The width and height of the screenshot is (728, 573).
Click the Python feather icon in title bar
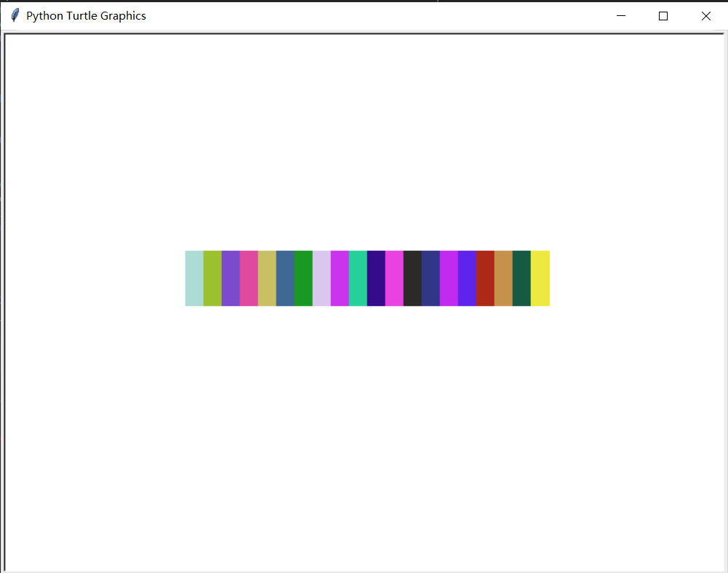15,15
